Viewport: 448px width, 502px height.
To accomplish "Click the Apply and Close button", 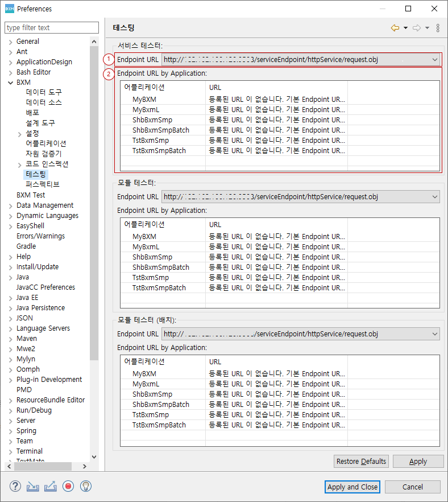I will (x=352, y=487).
